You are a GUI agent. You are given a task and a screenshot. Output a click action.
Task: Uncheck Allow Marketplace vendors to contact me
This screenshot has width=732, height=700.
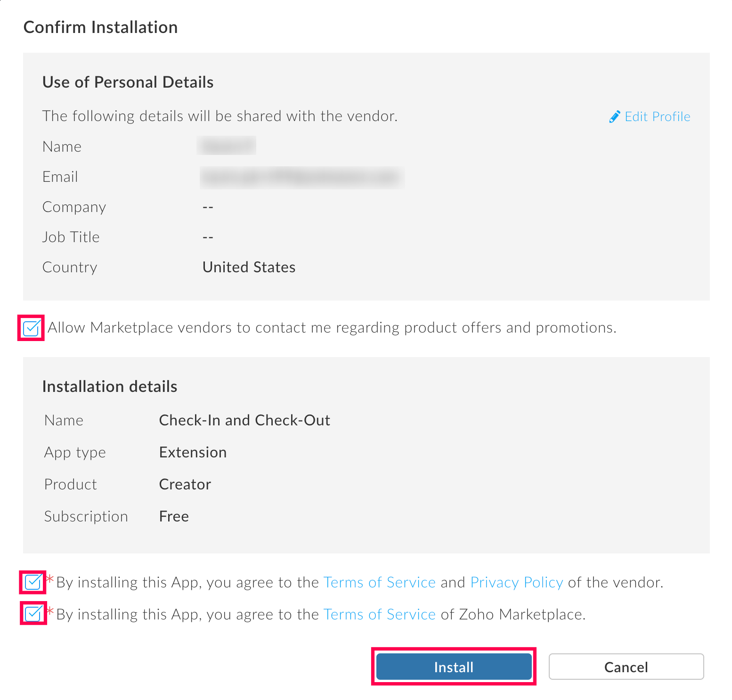(x=31, y=328)
